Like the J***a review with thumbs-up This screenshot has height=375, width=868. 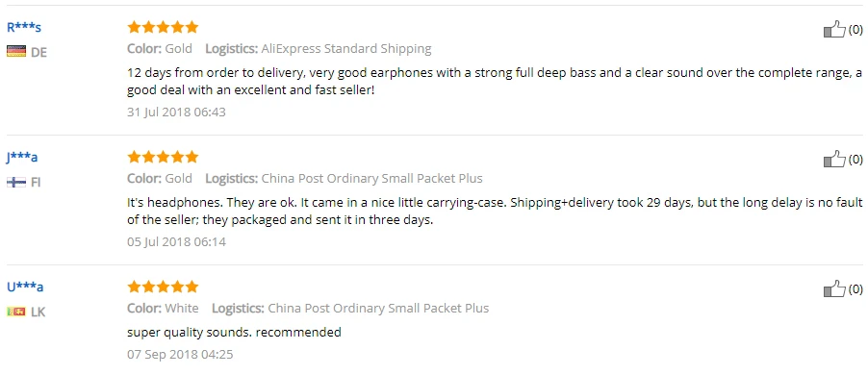(834, 160)
